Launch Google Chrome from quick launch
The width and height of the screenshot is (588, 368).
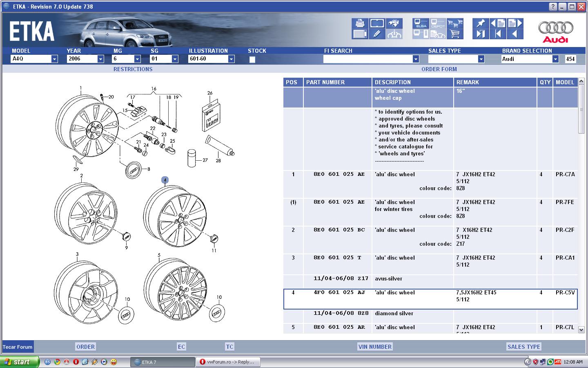click(57, 362)
